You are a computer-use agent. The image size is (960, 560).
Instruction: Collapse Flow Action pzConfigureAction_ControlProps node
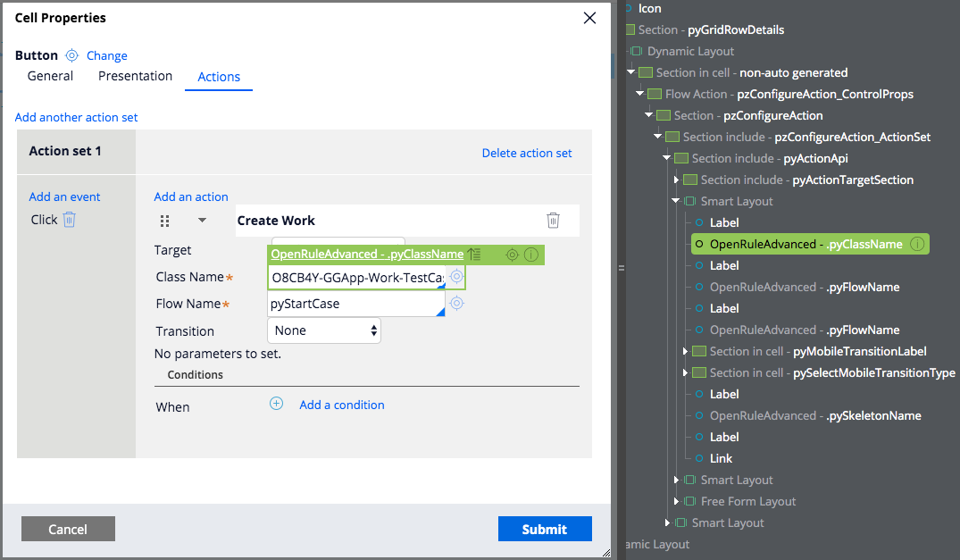639,94
